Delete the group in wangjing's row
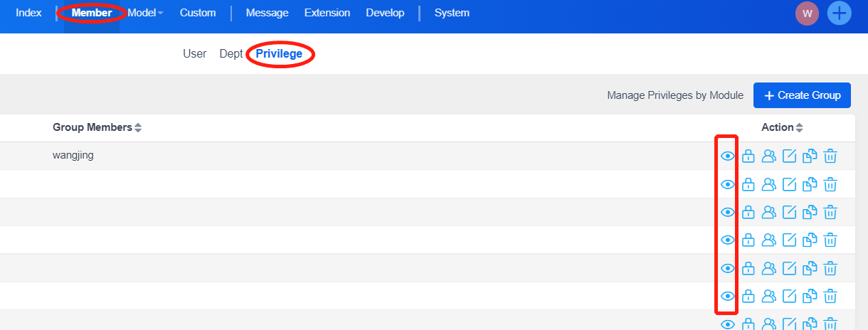Screen dimensions: 868x330 coord(830,156)
